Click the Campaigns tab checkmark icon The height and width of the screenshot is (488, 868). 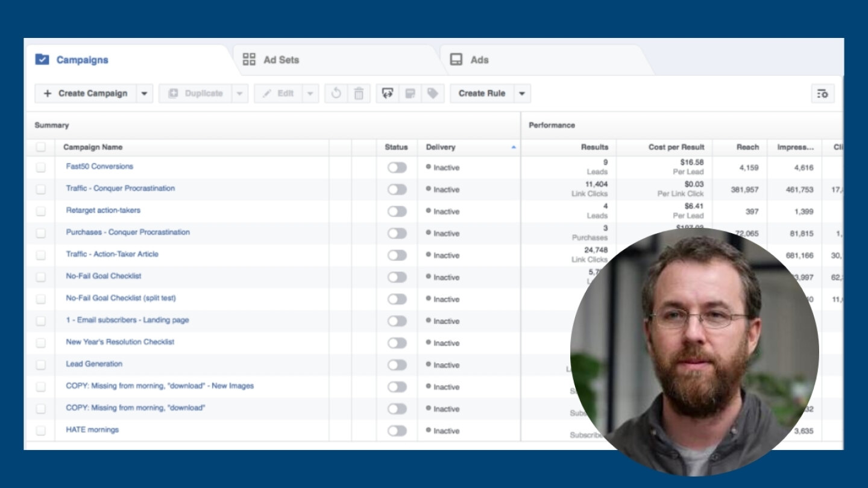[42, 60]
